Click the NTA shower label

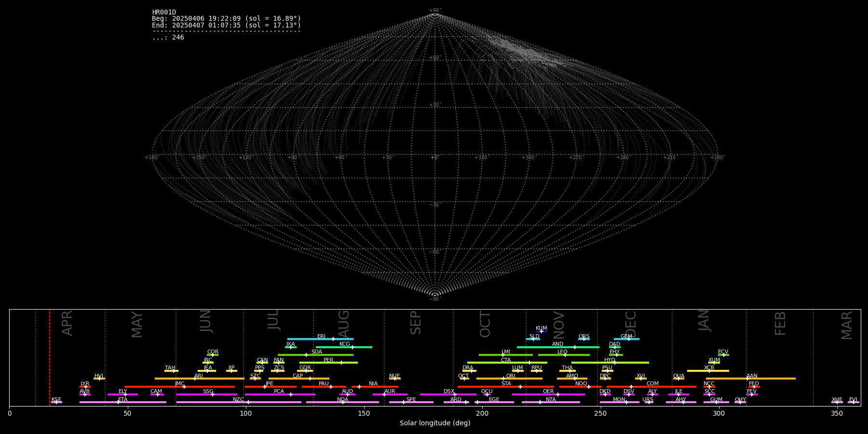tap(551, 400)
